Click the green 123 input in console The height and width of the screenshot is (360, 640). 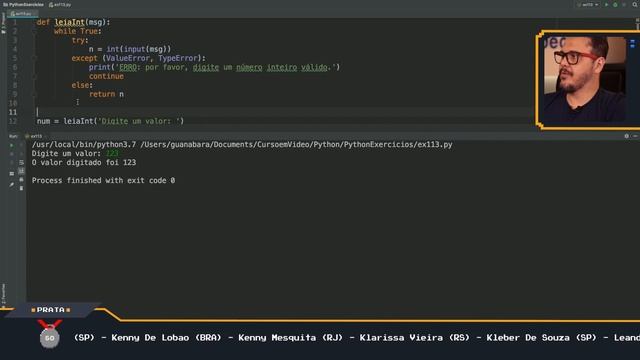(x=112, y=153)
